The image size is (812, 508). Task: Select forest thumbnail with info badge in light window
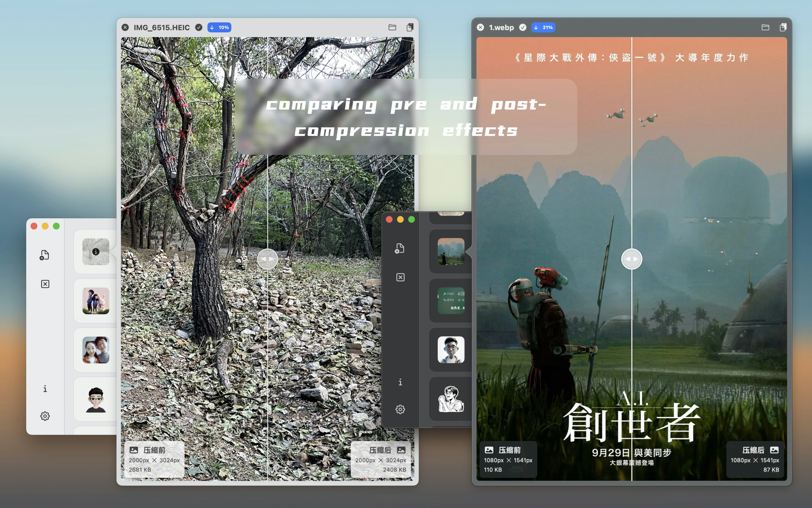tap(96, 252)
